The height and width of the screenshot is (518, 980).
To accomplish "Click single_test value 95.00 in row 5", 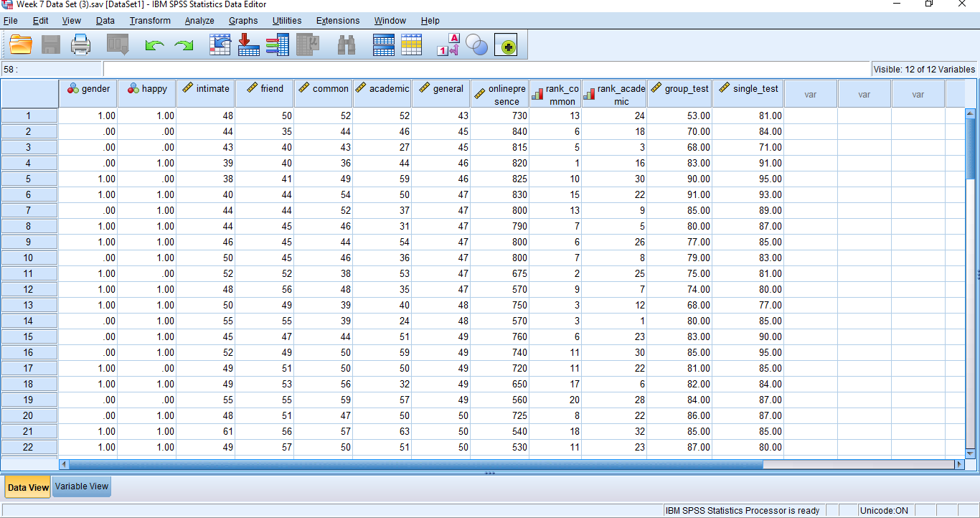I will [748, 179].
